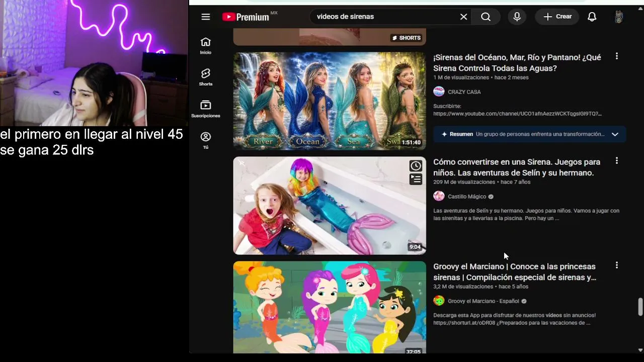Click the '209 M de visualizaciones' text
This screenshot has height=362, width=644.
464,182
